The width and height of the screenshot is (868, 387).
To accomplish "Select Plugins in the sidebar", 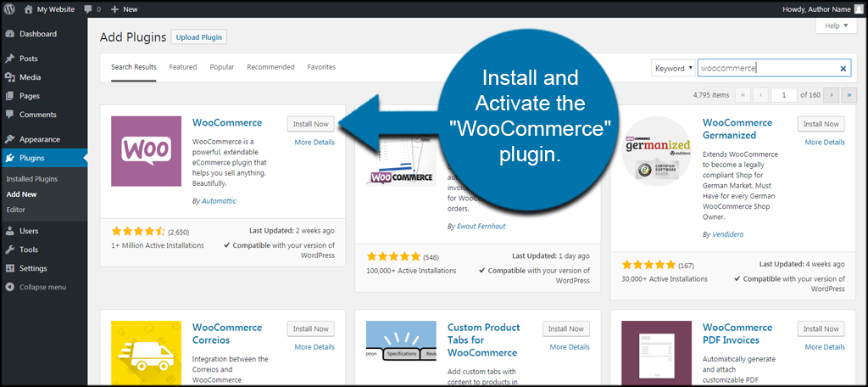I will tap(44, 158).
